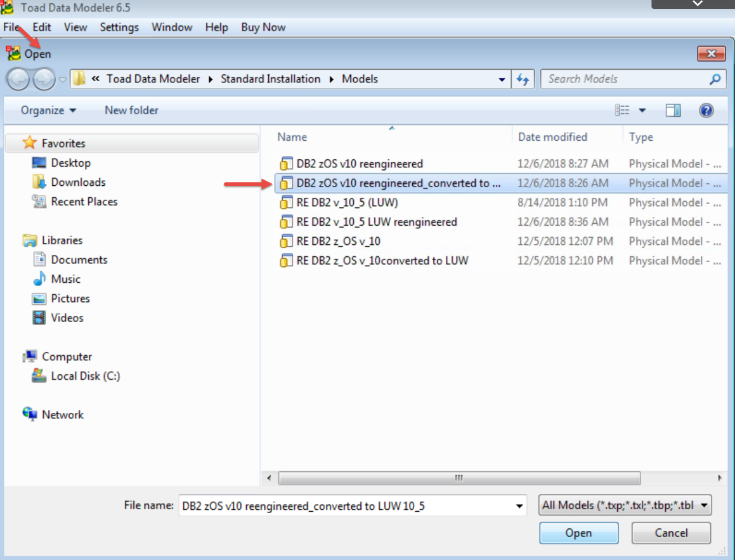Select Toad Data Modeler in the path

[x=153, y=79]
